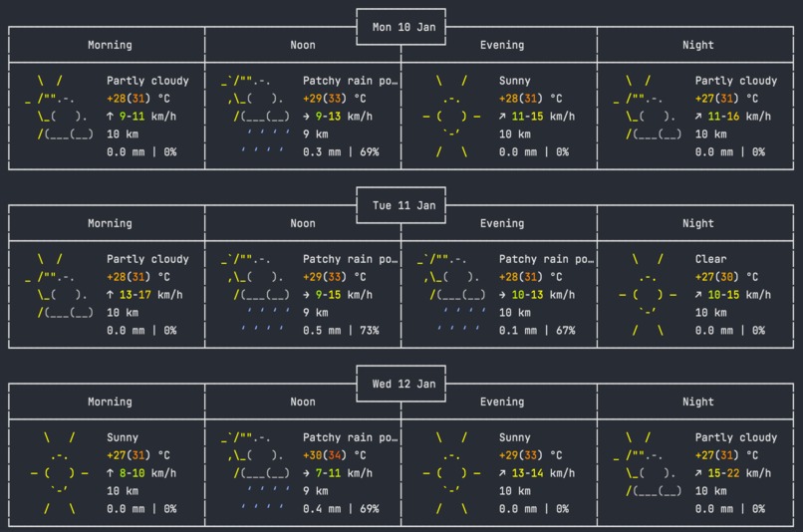Click the '10-13 km/h' wind speed value
The width and height of the screenshot is (803, 532).
[x=543, y=295]
